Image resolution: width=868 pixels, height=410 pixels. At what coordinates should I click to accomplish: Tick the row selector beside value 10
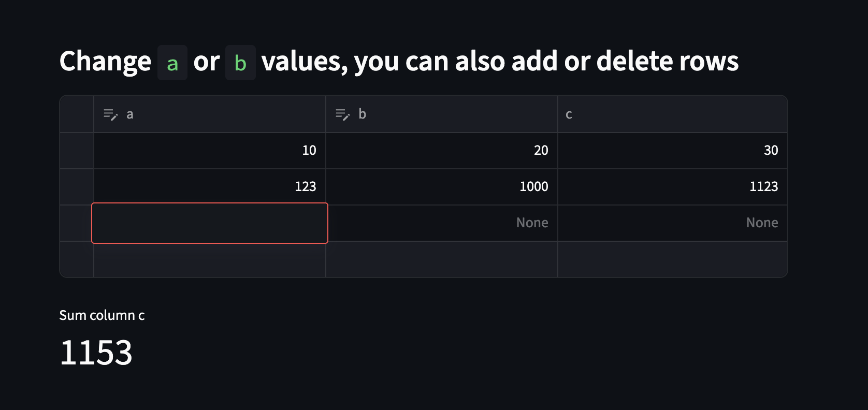[77, 151]
